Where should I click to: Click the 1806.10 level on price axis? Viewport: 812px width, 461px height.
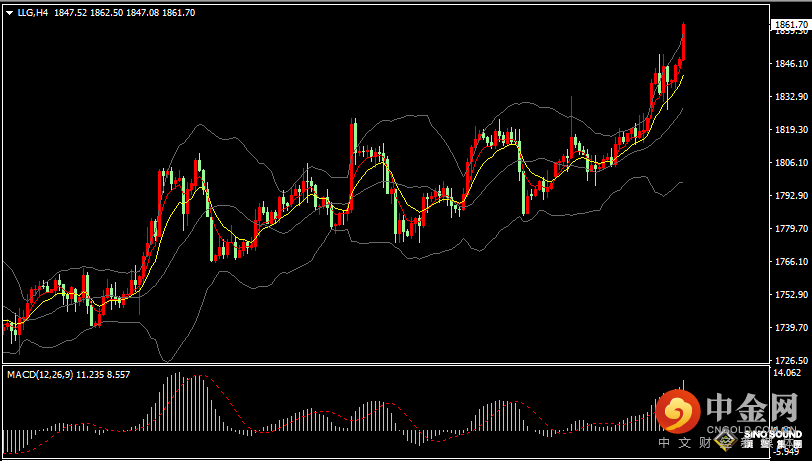(x=790, y=163)
